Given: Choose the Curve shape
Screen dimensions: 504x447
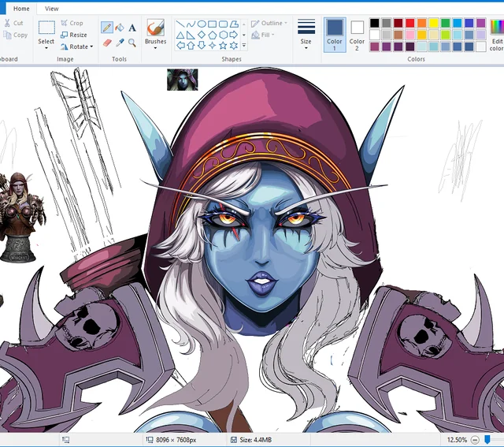Looking at the screenshot, I should click(x=191, y=24).
